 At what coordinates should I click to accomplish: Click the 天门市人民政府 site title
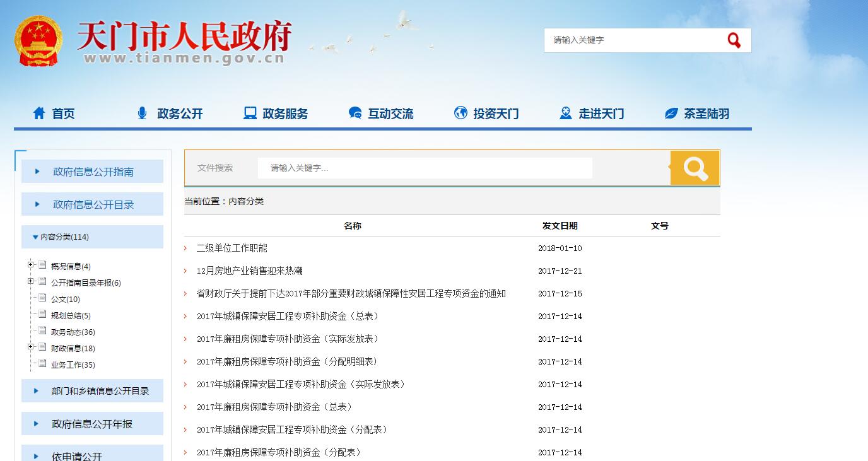click(x=185, y=37)
